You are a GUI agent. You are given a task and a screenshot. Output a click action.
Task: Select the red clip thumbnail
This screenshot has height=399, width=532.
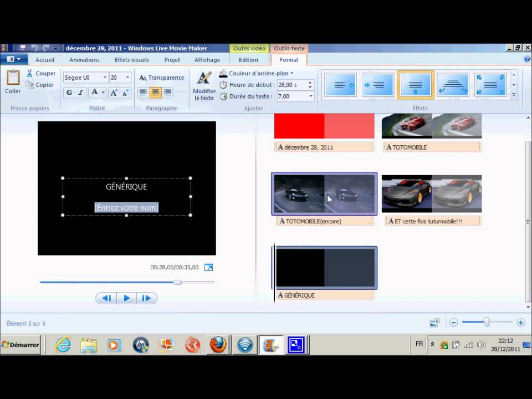tap(324, 126)
